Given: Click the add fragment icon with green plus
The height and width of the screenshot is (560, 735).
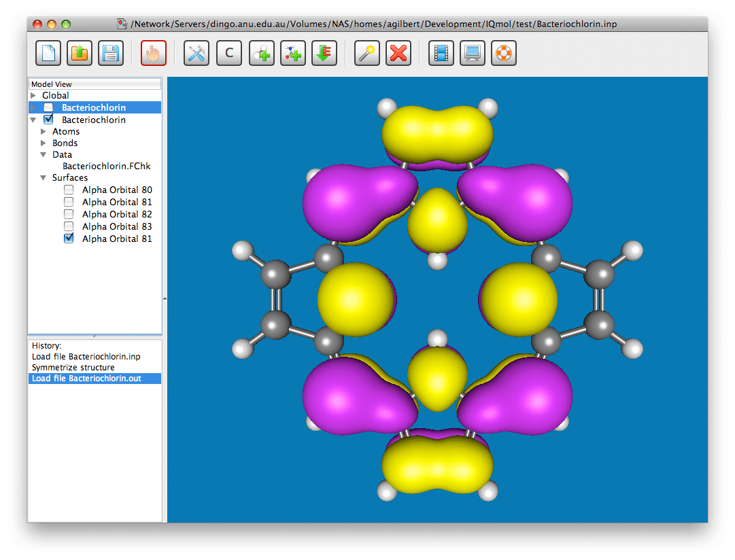Looking at the screenshot, I should (262, 53).
